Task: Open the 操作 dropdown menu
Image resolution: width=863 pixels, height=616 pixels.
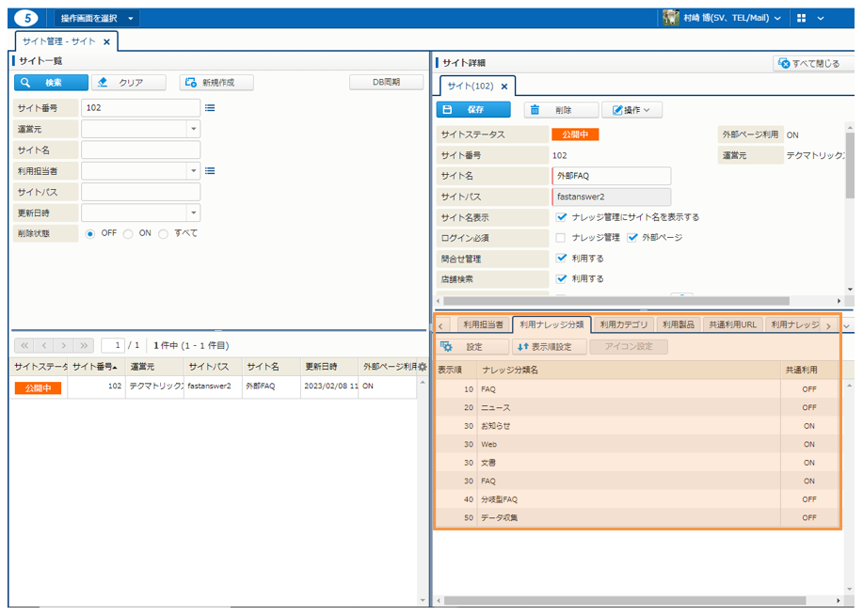Action: click(x=631, y=110)
